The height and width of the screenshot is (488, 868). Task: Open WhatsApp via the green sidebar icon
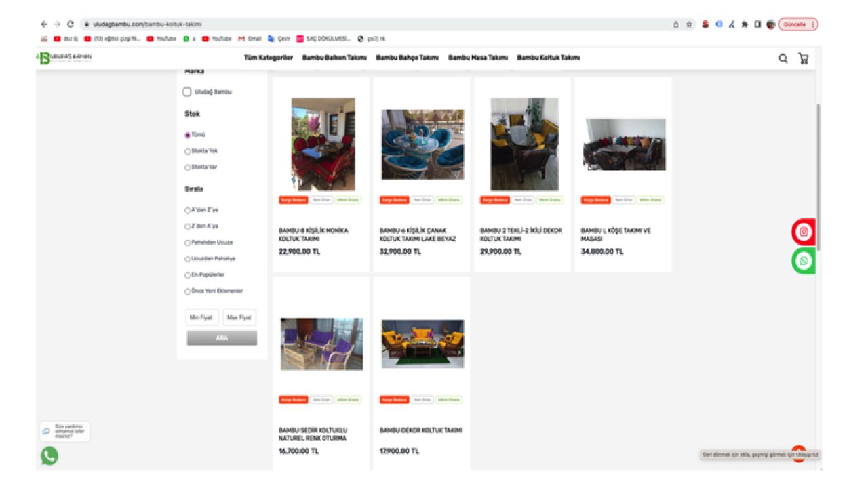coord(803,260)
